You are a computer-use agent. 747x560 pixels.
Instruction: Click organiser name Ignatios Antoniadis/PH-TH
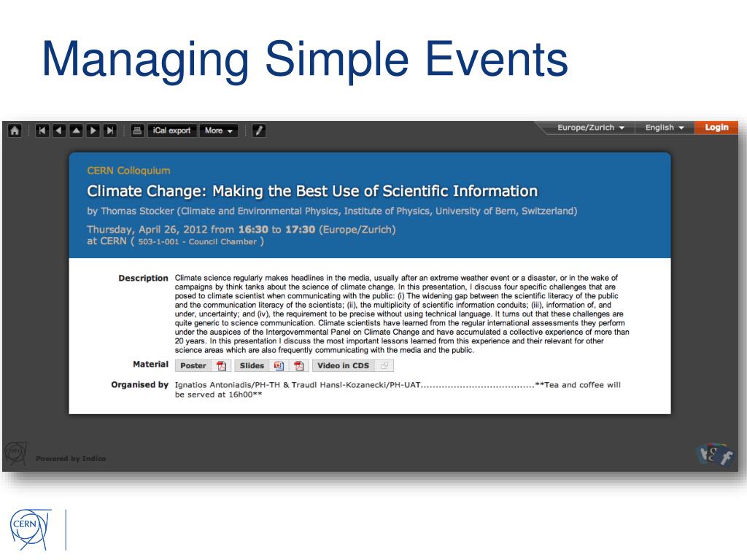(x=228, y=385)
